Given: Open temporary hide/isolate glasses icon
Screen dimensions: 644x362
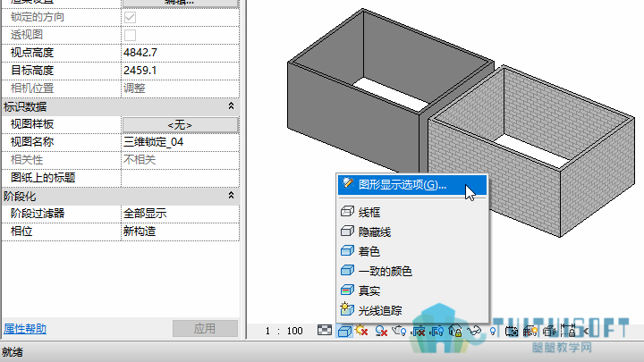Looking at the screenshot, I should coord(474,331).
